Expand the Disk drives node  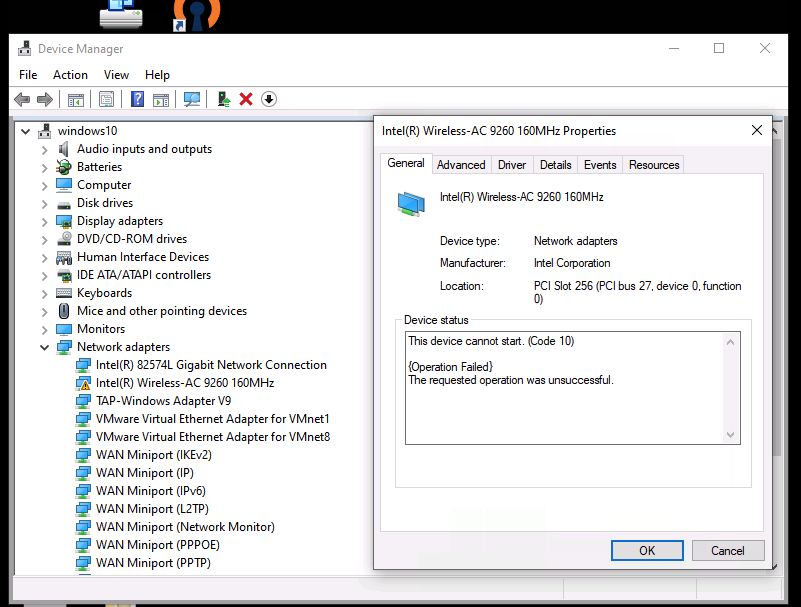tap(44, 204)
